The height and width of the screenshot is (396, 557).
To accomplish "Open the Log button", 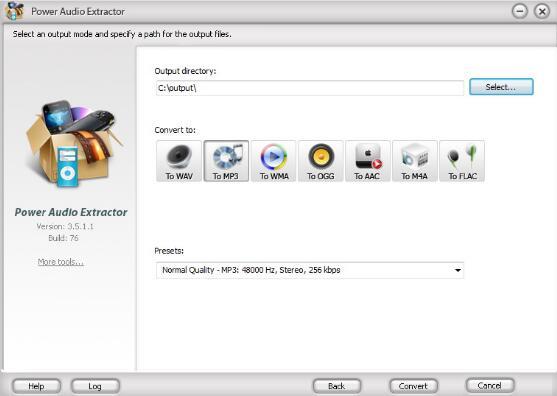I will (95, 386).
